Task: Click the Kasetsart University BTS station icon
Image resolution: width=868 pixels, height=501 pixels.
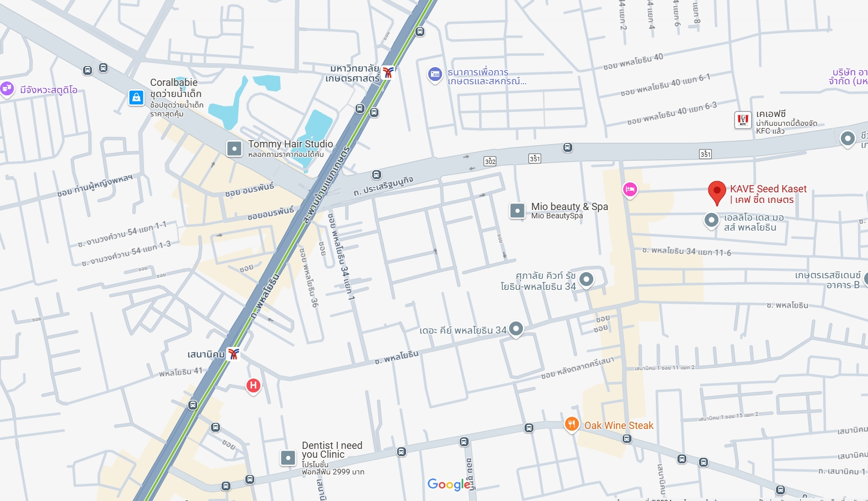Action: (388, 72)
